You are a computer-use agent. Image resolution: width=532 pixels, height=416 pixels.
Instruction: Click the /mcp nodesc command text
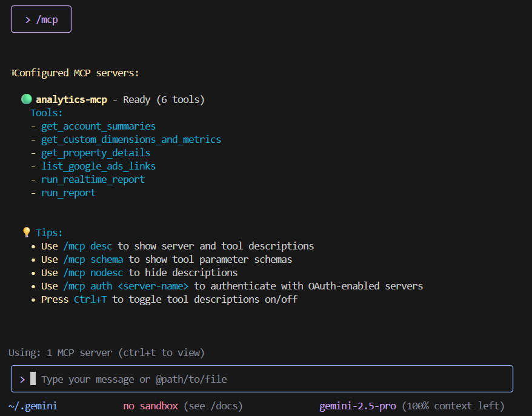[x=93, y=273]
